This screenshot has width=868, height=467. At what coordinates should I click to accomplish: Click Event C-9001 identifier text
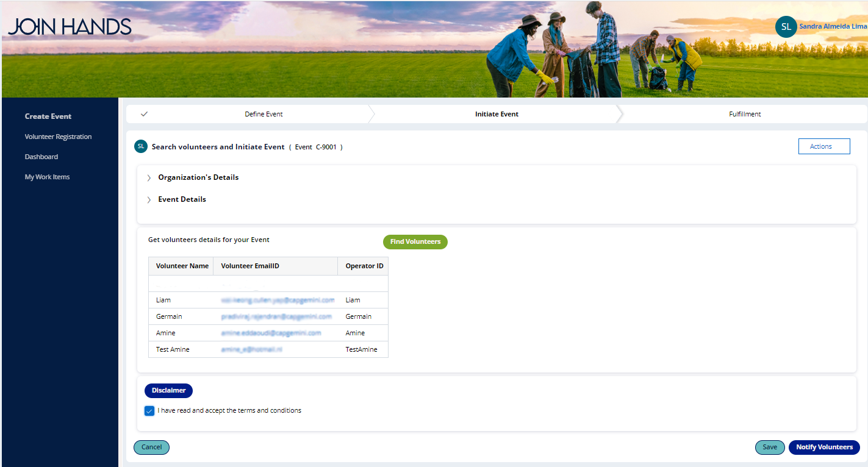(x=315, y=147)
